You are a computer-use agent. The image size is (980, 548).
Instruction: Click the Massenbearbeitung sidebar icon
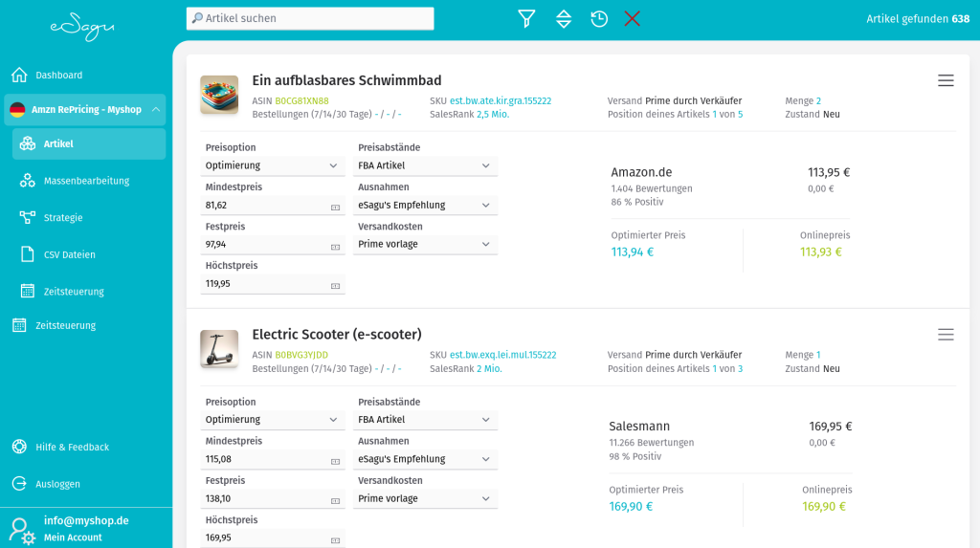click(x=28, y=181)
